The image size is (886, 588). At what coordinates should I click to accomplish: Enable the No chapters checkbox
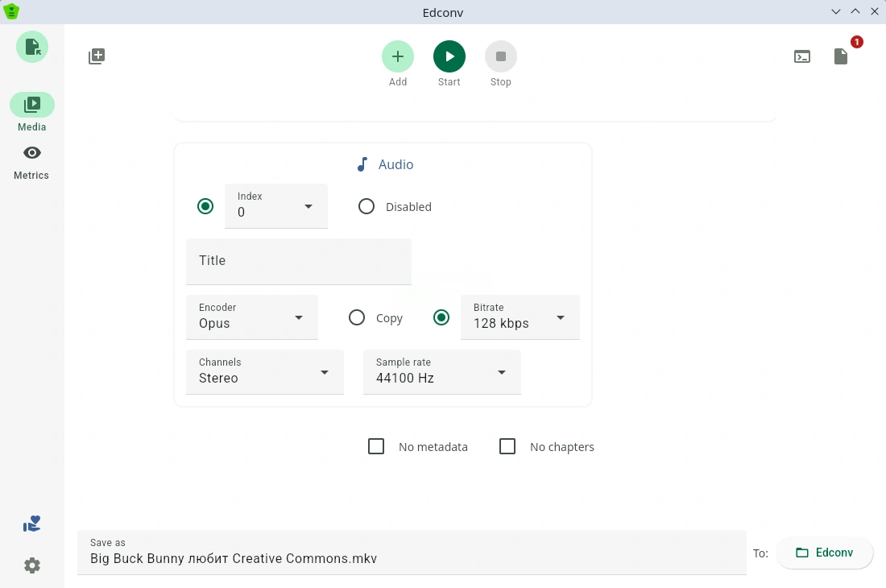pyautogui.click(x=507, y=446)
